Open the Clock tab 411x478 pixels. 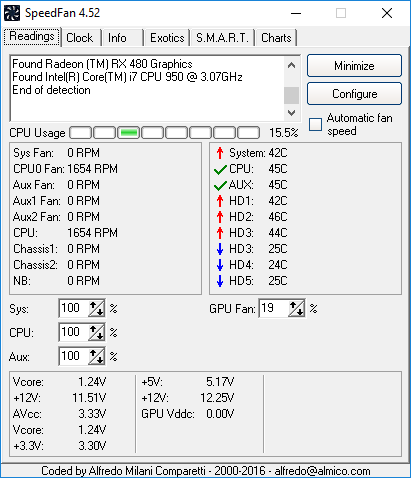[80, 38]
